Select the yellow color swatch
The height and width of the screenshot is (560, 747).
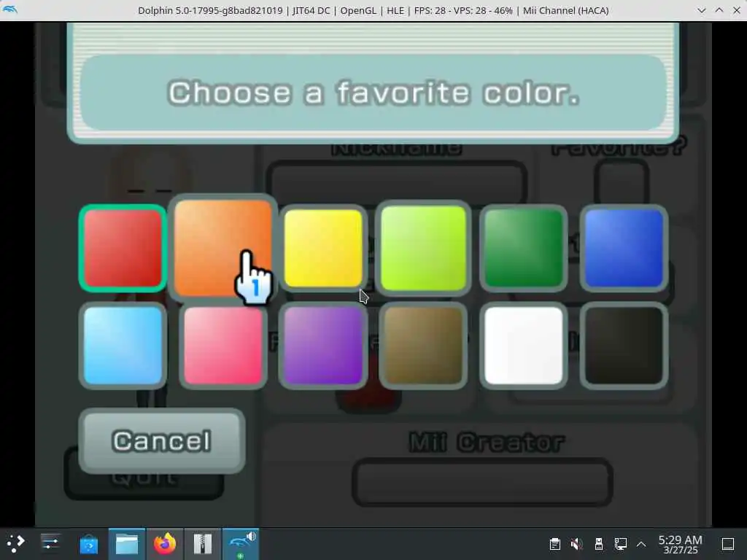(x=323, y=249)
